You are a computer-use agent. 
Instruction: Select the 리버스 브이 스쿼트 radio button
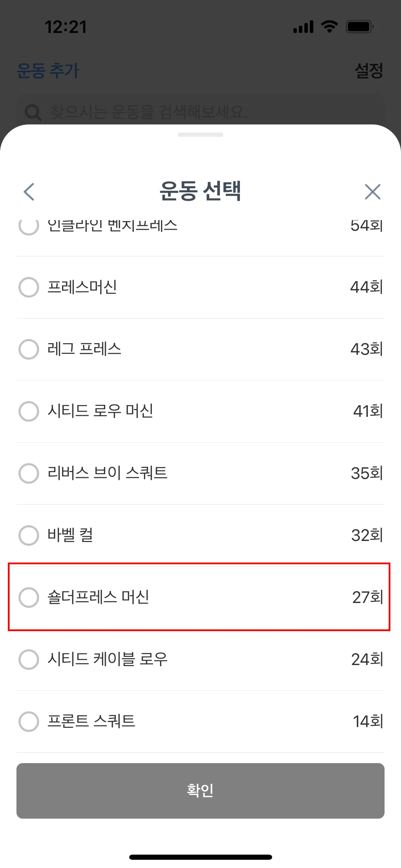pos(29,473)
